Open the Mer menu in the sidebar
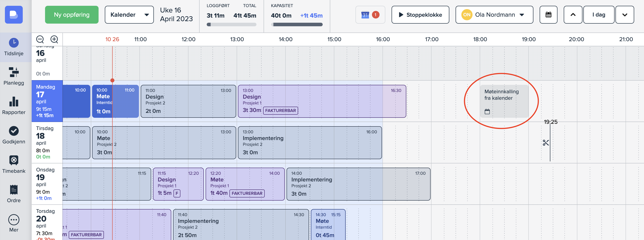Viewport: 644px width, 240px height. (x=14, y=223)
